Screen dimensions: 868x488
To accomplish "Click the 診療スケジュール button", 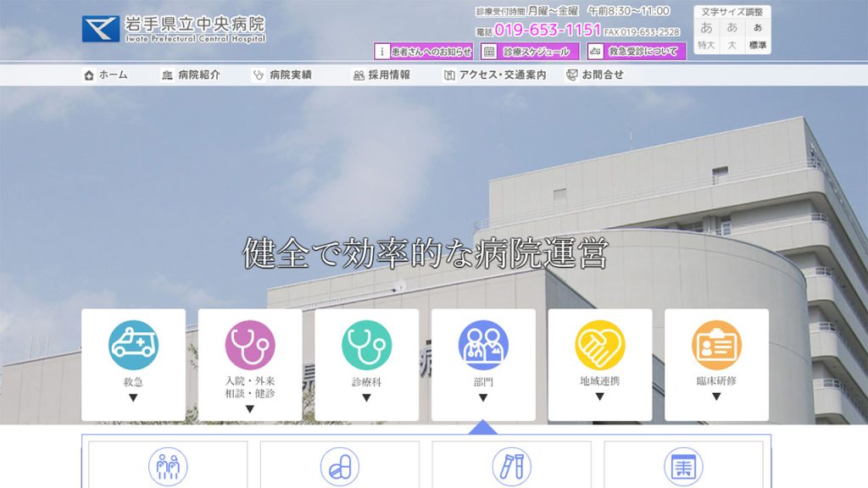I will click(x=530, y=52).
